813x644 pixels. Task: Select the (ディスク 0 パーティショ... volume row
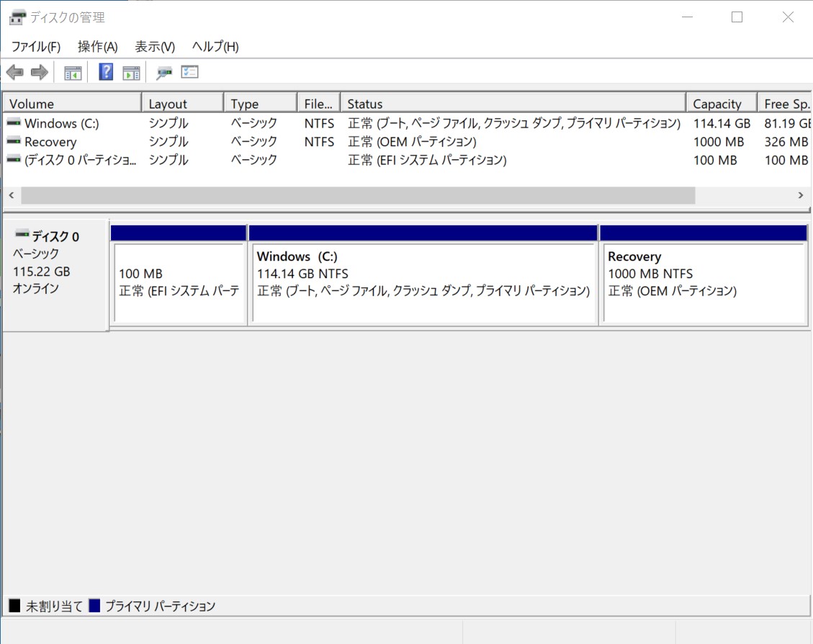406,160
